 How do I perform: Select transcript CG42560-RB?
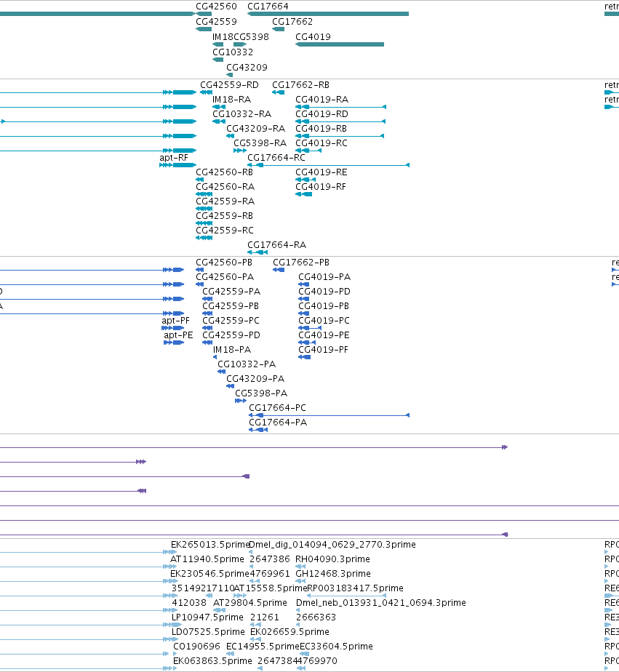(x=225, y=172)
